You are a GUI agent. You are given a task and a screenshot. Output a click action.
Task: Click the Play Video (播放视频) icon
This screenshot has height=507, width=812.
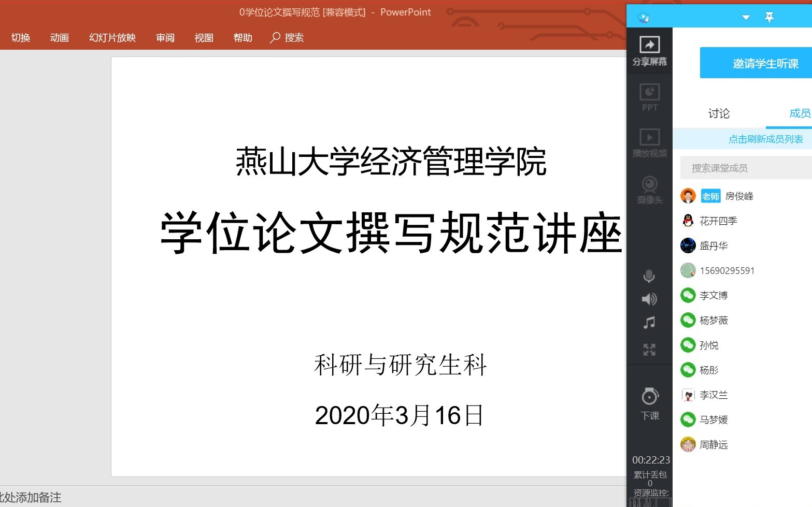[x=649, y=142]
